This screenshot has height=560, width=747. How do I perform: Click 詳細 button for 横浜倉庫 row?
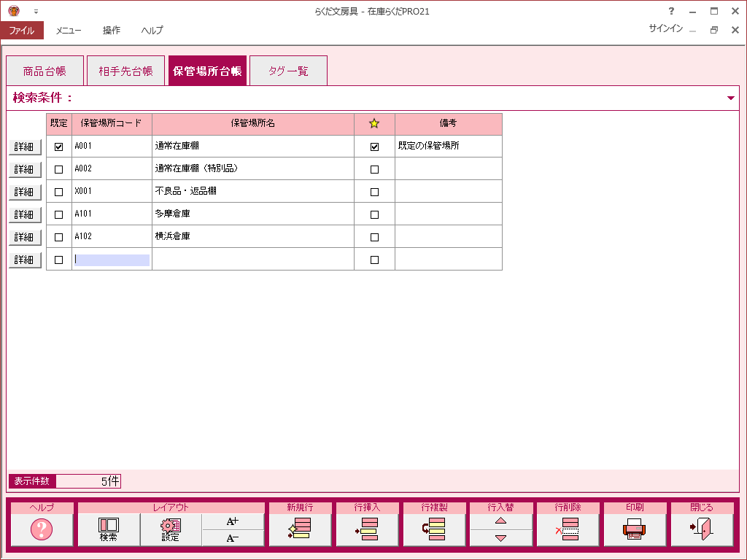[25, 238]
